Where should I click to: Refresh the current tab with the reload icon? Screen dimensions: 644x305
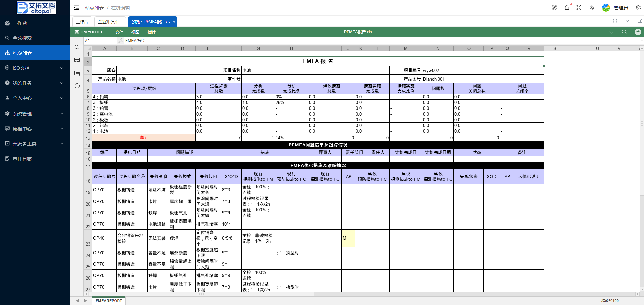(615, 21)
